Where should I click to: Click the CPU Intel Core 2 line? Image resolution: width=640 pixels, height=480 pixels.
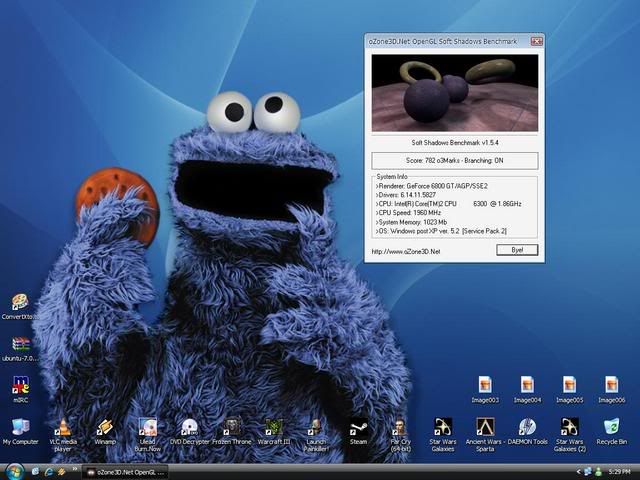[449, 204]
